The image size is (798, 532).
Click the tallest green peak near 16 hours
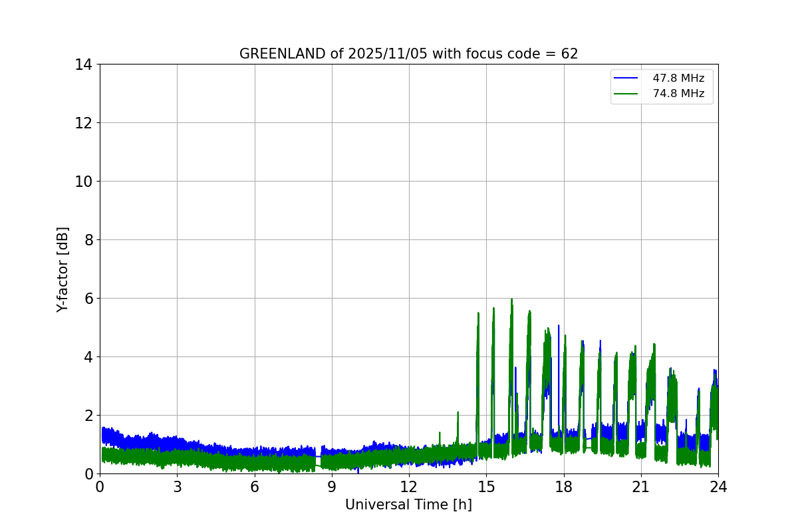[x=511, y=300]
